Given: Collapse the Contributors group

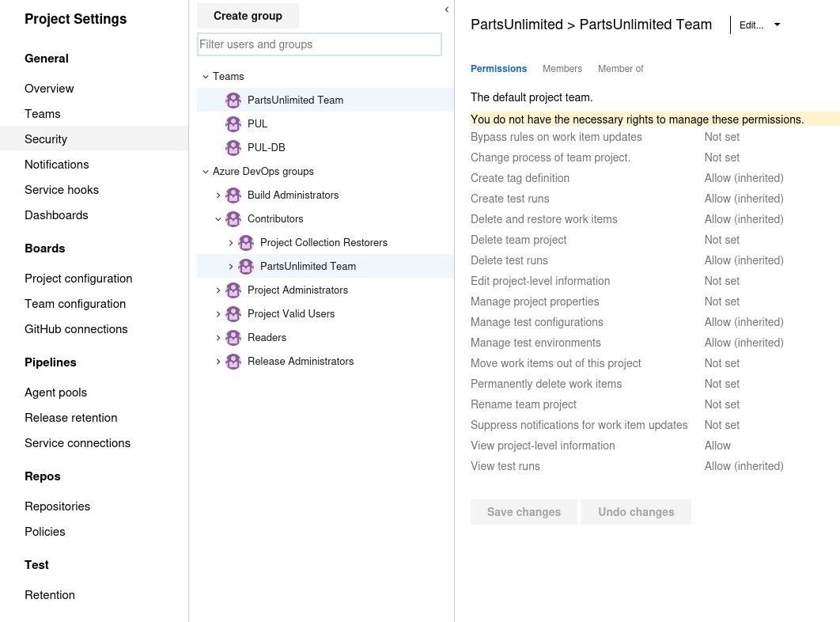Looking at the screenshot, I should pyautogui.click(x=218, y=218).
